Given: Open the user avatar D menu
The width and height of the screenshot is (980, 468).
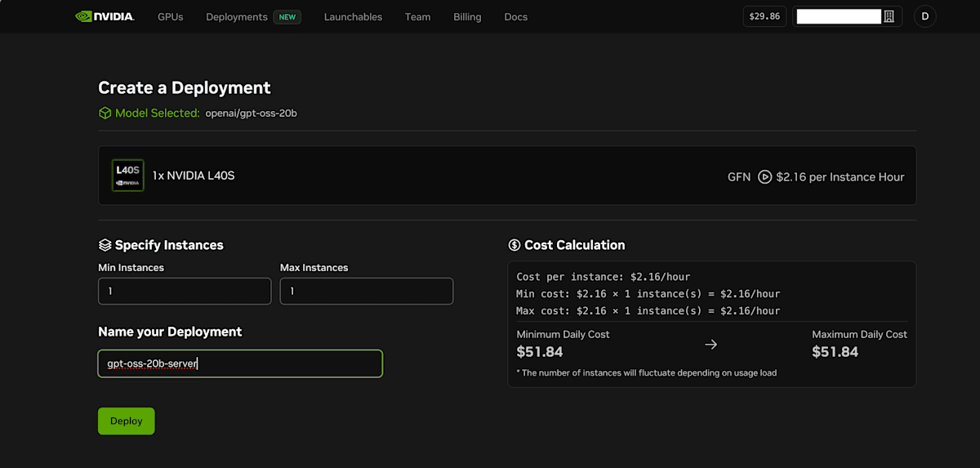Looking at the screenshot, I should coord(925,16).
